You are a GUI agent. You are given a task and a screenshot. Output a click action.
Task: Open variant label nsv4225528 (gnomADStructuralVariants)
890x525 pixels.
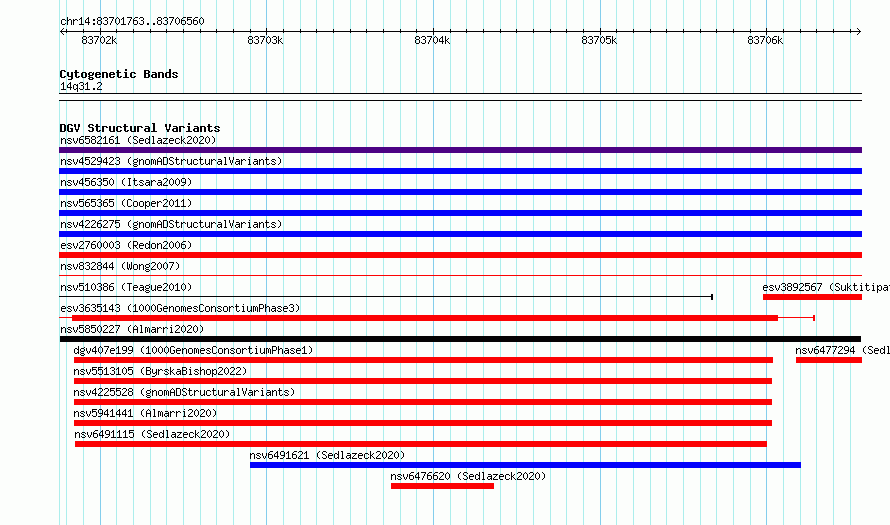[184, 392]
